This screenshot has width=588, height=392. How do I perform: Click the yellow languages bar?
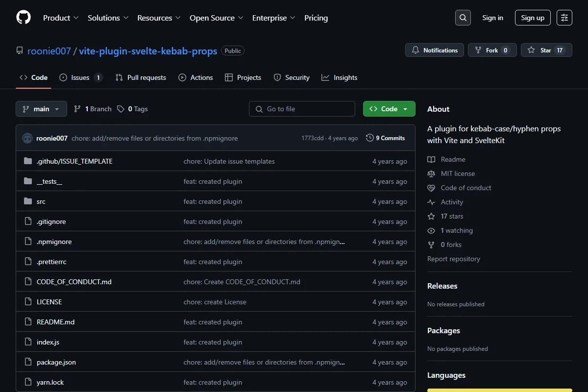click(x=500, y=390)
